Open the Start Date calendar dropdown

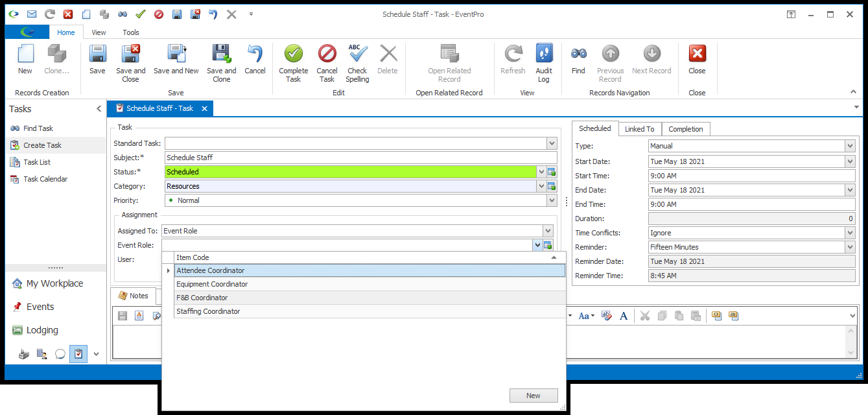[850, 161]
